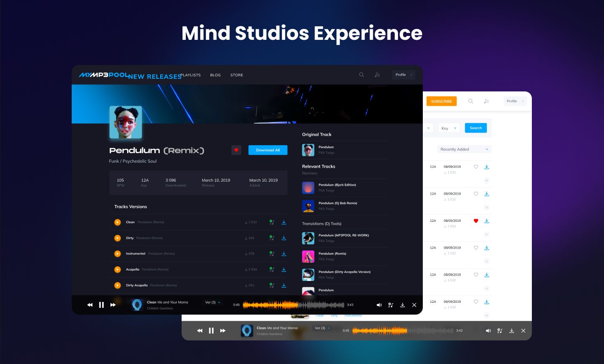Play the Dirty Acapella version track

tap(117, 285)
